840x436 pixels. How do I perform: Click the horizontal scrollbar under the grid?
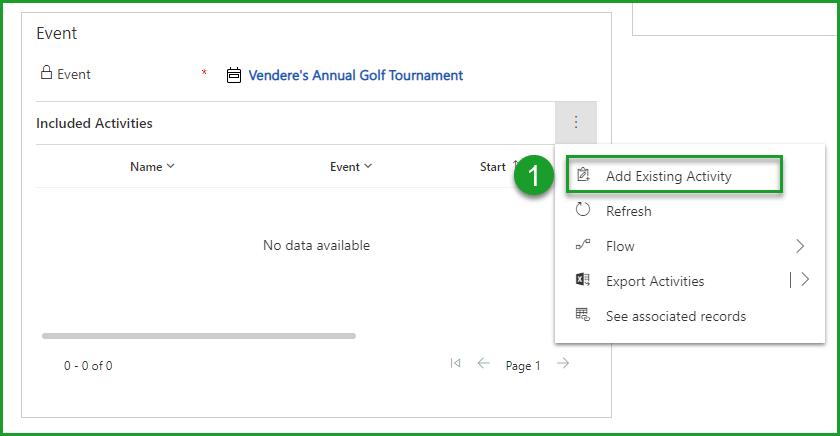click(x=198, y=336)
